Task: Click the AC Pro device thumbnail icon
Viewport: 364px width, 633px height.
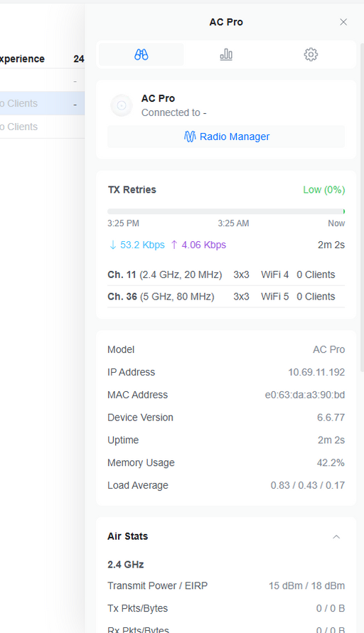Action: tap(122, 105)
